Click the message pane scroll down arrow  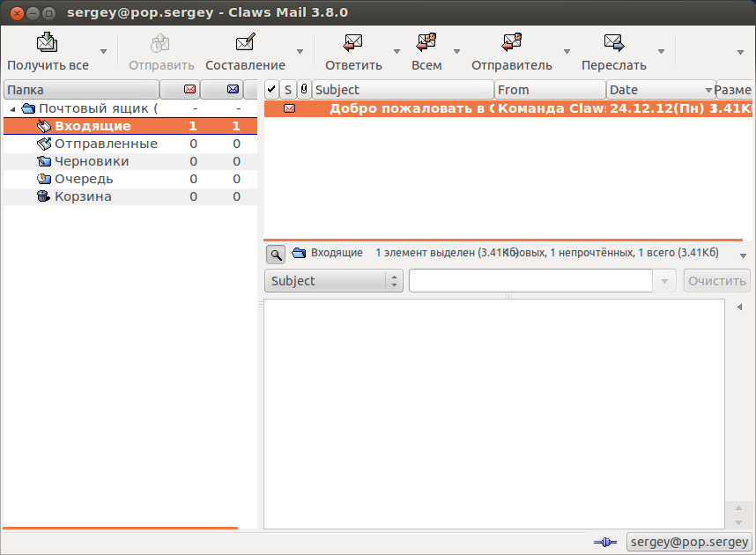738,522
